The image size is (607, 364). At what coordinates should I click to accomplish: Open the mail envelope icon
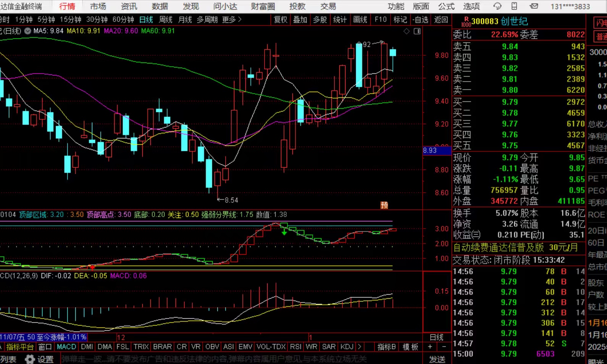click(534, 6)
